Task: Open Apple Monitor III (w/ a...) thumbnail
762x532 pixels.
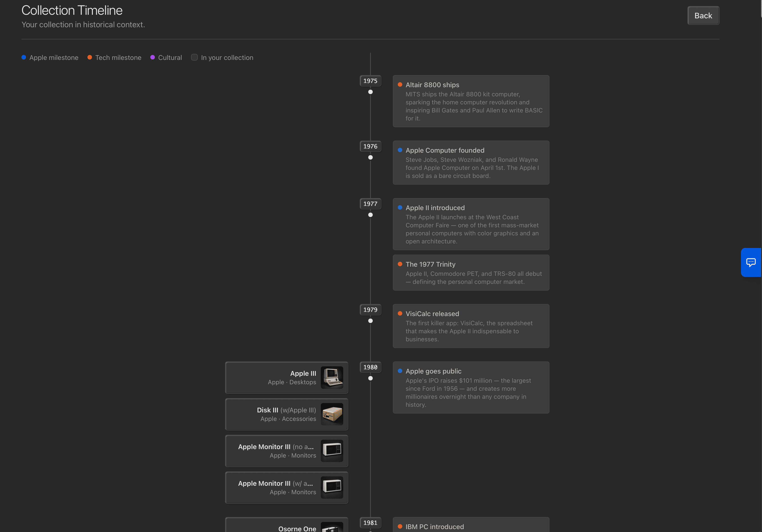Action: (332, 487)
